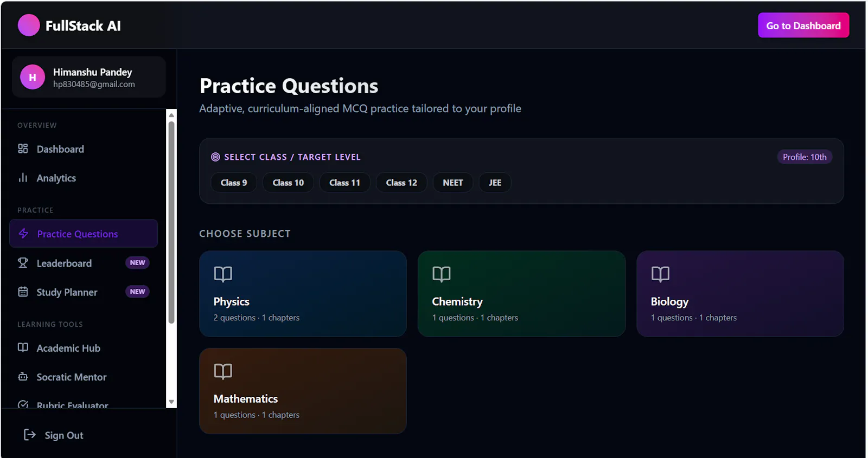Open the Biology subject card
The image size is (868, 458).
(740, 294)
